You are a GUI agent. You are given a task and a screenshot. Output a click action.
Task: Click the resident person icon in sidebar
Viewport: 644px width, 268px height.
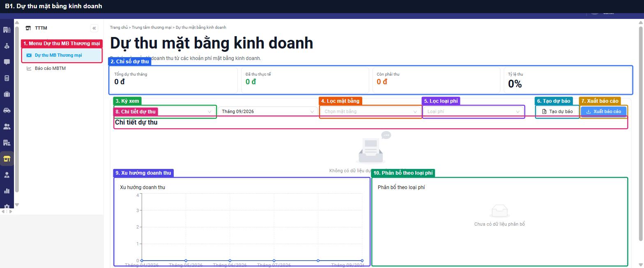point(7,46)
